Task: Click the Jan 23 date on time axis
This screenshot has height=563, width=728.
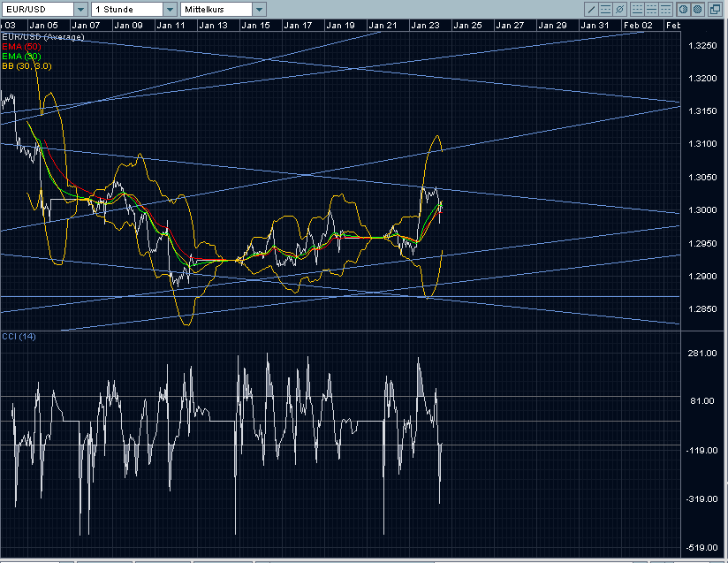Action: pos(425,26)
